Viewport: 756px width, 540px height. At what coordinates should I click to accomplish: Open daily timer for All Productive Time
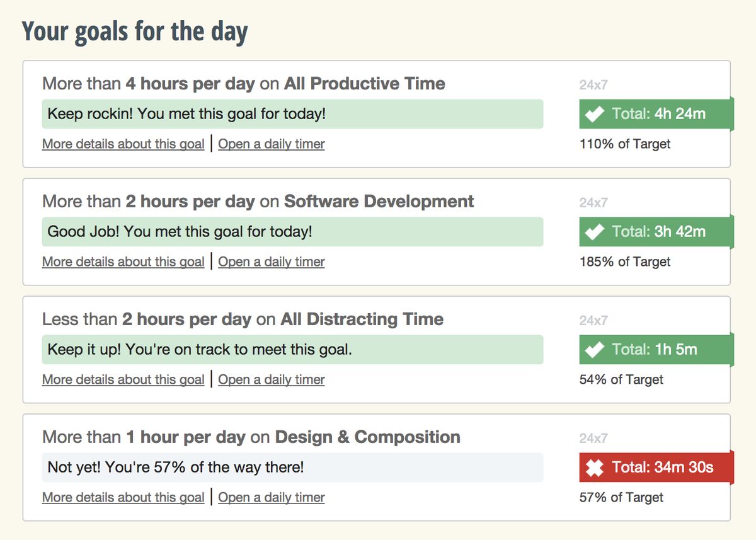coord(272,144)
